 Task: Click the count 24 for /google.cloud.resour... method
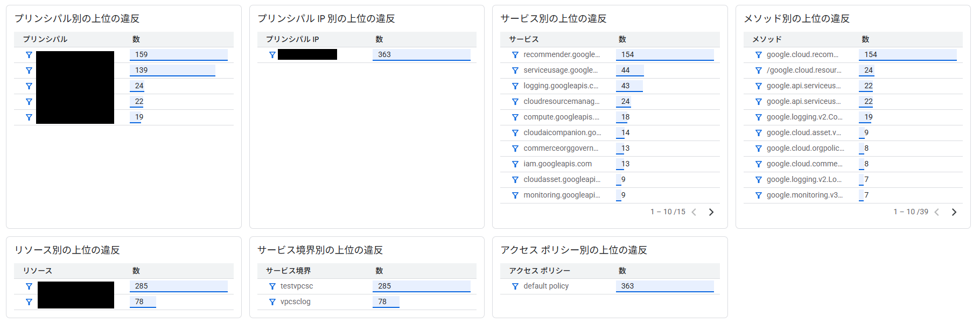(x=869, y=70)
